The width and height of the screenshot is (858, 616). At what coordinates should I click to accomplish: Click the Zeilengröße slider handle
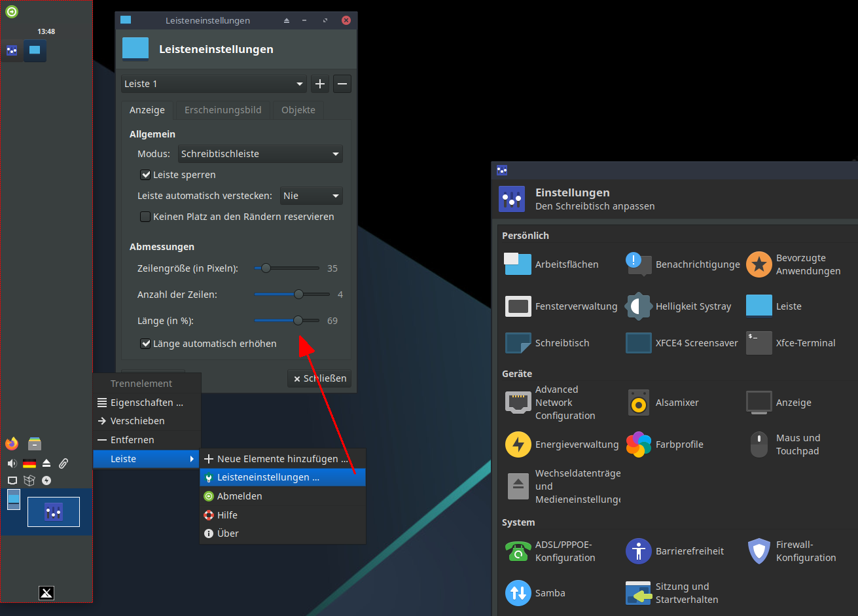266,268
